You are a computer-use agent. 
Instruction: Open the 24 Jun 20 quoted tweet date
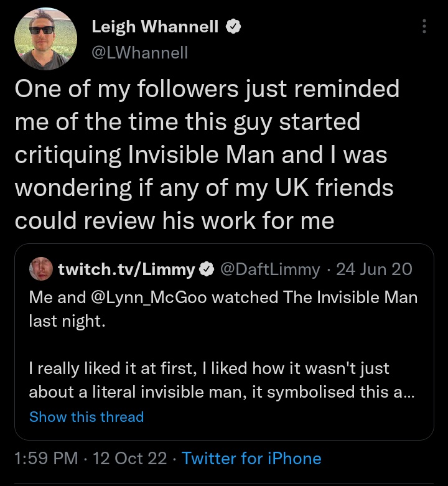click(x=374, y=269)
